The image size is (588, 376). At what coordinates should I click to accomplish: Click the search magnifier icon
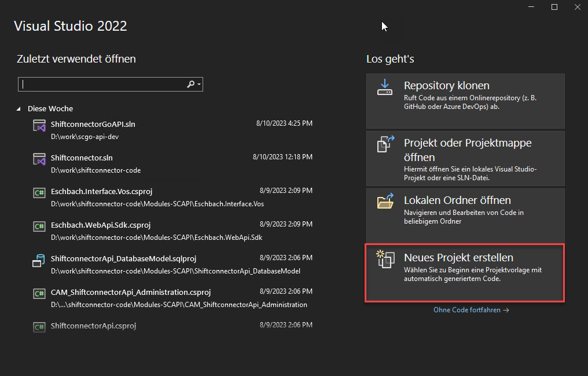190,84
